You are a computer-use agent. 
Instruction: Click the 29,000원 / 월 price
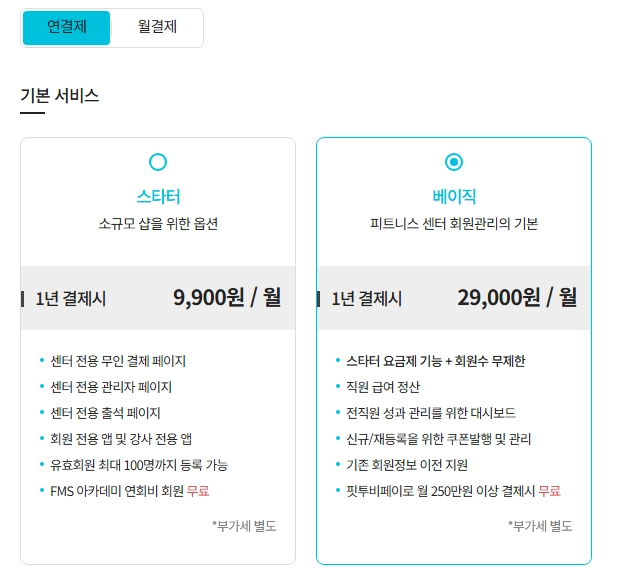point(517,298)
